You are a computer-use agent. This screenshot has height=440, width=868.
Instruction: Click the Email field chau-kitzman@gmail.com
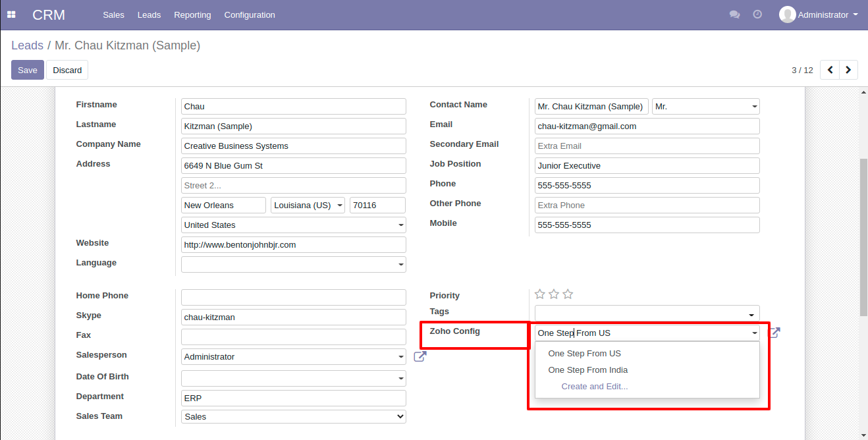[647, 126]
